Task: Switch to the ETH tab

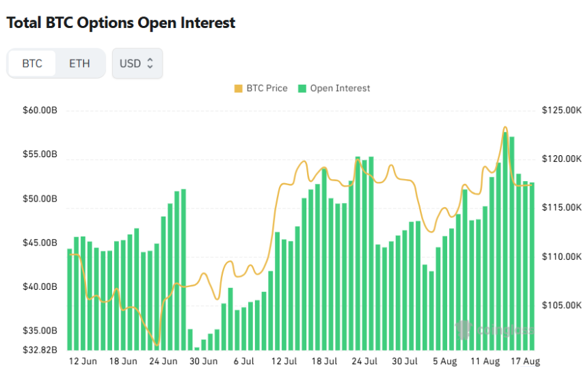Action: tap(79, 64)
